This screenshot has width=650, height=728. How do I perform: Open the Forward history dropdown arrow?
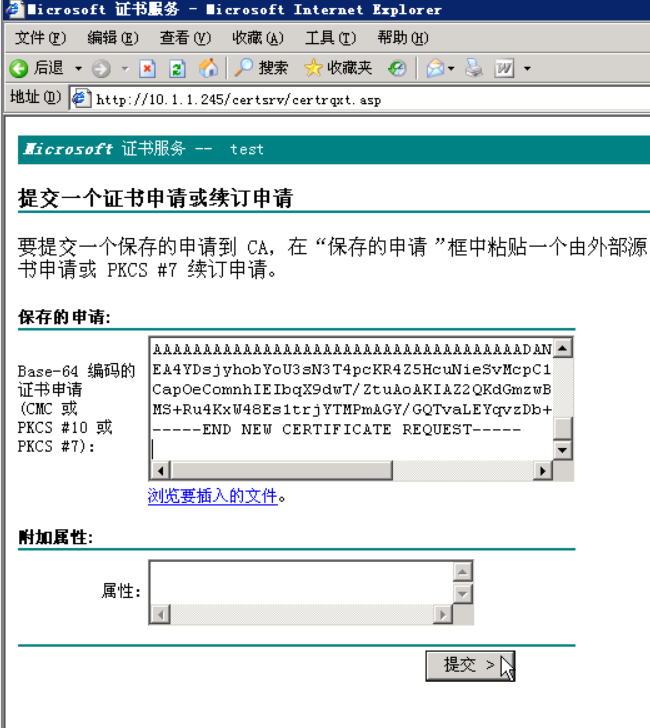125,69
